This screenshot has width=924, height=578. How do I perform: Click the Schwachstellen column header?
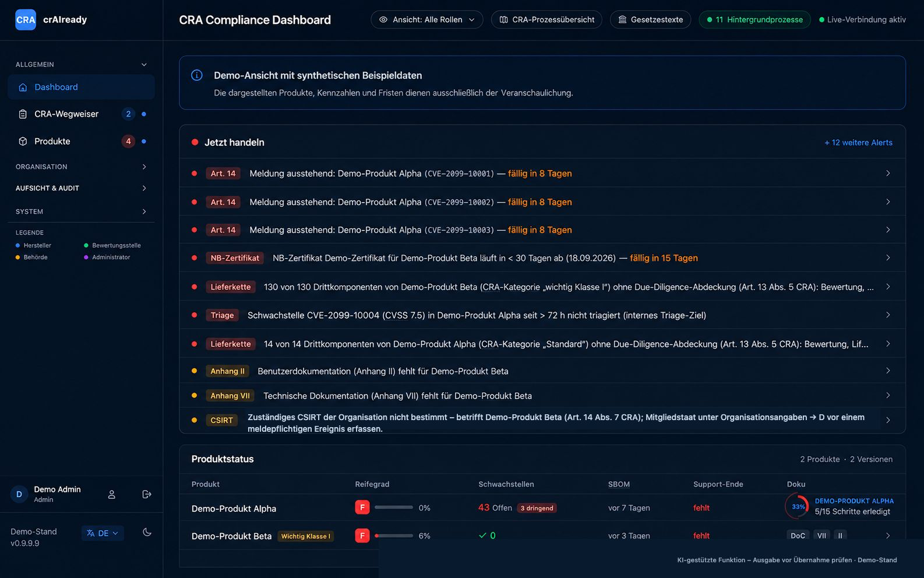click(x=506, y=484)
